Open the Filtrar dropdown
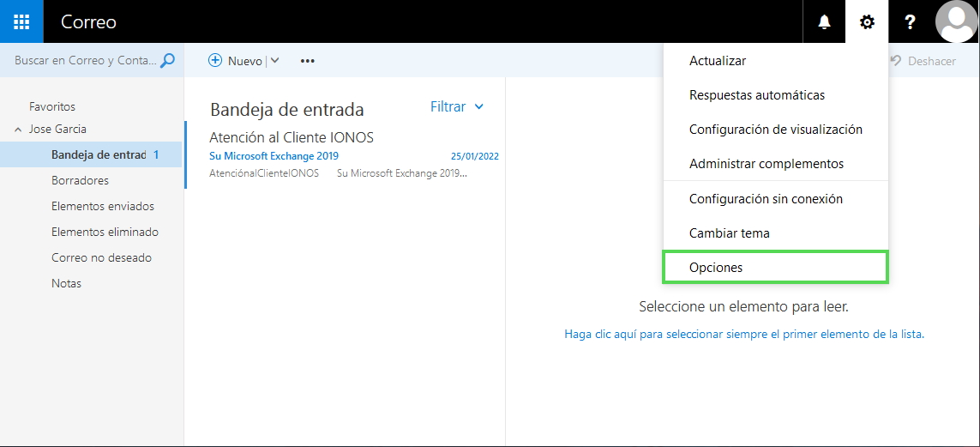 click(457, 107)
